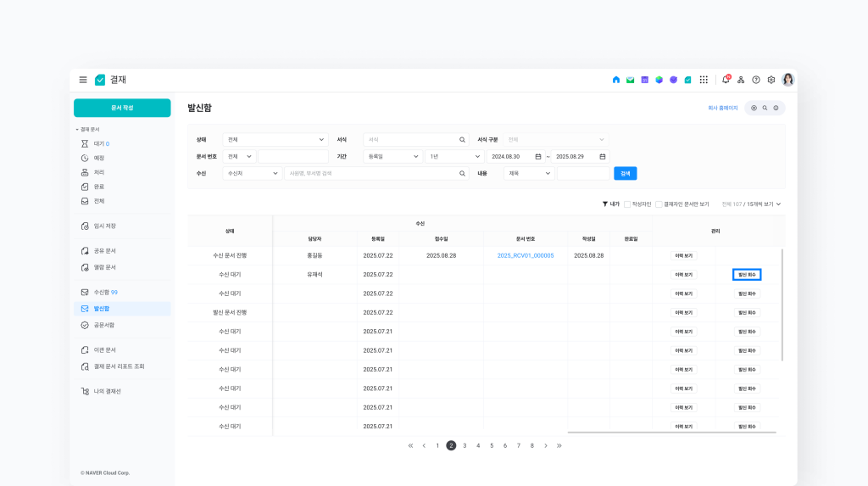Click the calendar app icon
Screen dimensions: 868x486
[644, 80]
